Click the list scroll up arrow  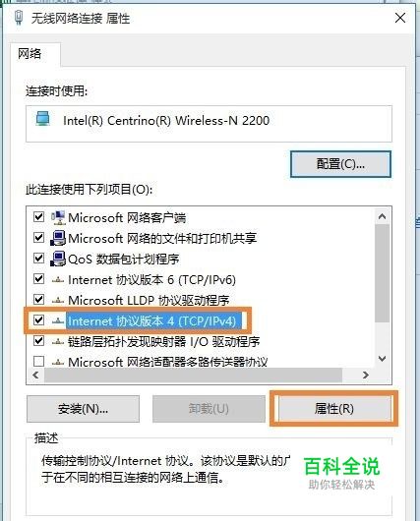382,217
